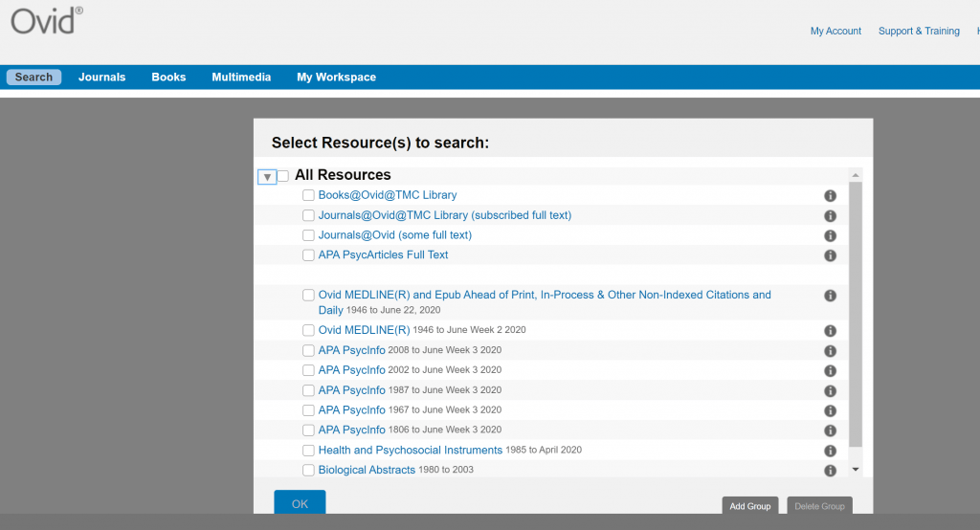View info for Ovid MEDLINE(R) 1946 to June Week 2

pos(830,331)
